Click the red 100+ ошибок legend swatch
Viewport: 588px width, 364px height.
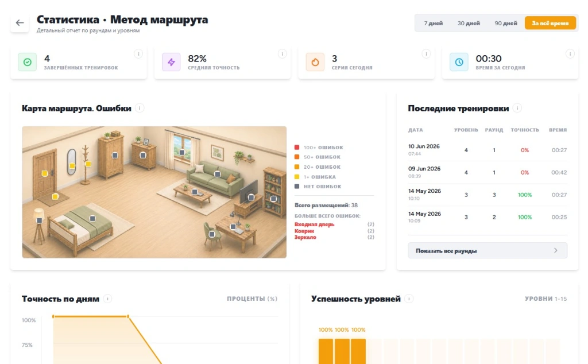[297, 148]
